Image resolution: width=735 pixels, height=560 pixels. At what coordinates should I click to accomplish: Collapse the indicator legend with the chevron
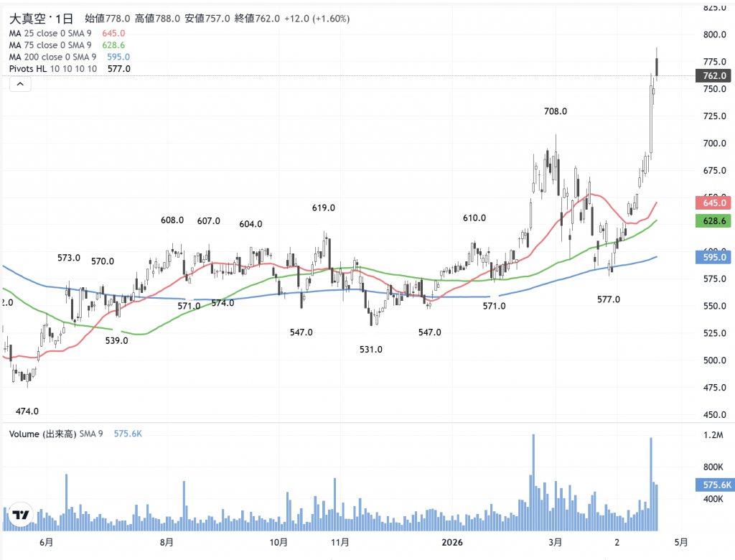click(x=20, y=85)
